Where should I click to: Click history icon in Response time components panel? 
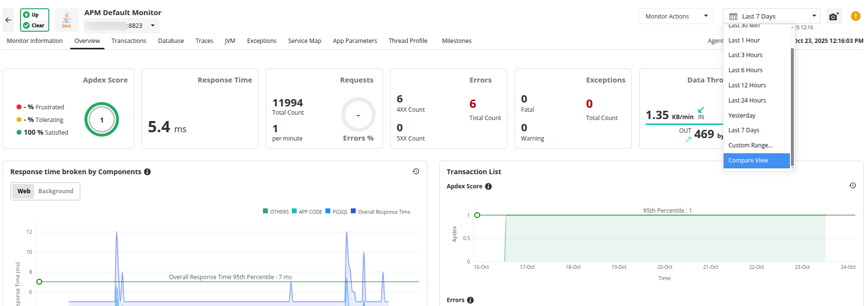[x=416, y=171]
